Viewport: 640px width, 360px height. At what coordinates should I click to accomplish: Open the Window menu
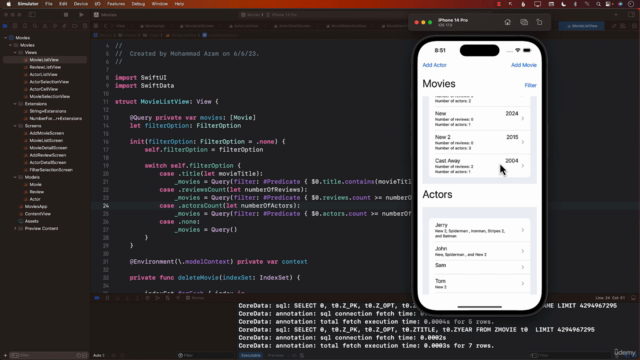160,4
